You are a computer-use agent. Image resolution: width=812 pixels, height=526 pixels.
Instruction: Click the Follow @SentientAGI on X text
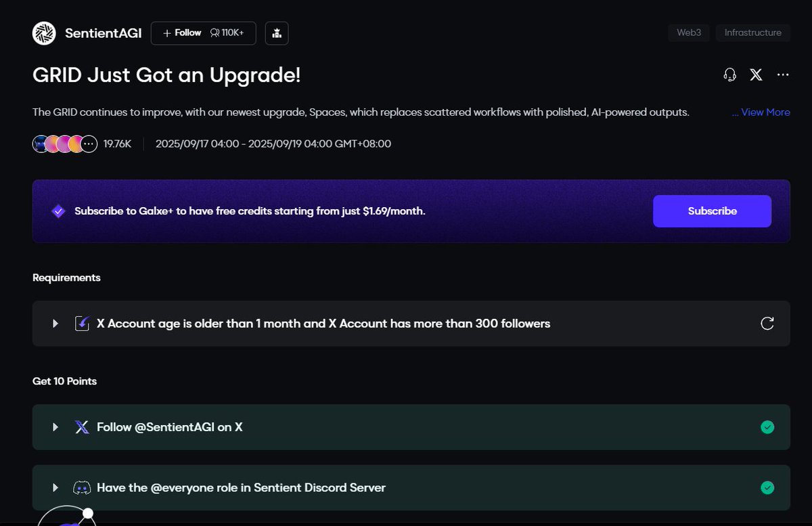coord(170,427)
